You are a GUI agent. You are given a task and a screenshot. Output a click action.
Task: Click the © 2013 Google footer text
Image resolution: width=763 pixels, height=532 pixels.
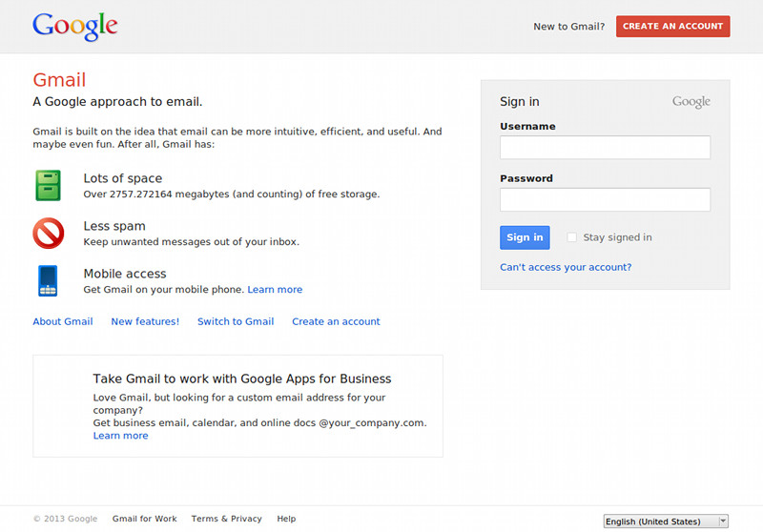click(65, 519)
